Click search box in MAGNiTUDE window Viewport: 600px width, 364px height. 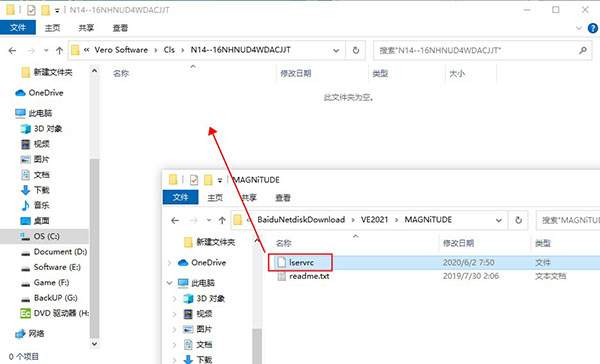568,220
